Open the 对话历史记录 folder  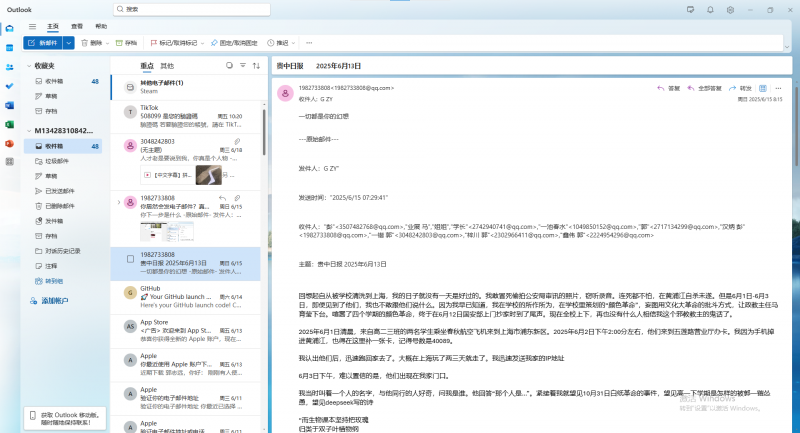pyautogui.click(x=63, y=251)
